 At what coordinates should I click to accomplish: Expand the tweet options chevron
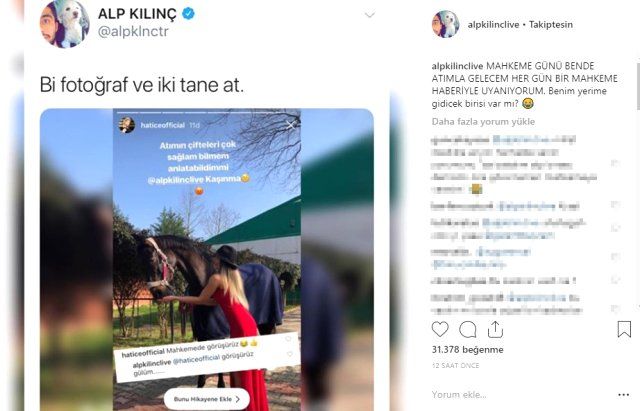(x=370, y=15)
